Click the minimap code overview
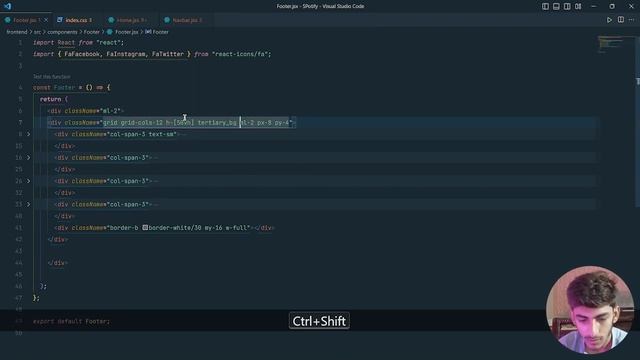The image size is (640, 360). pos(612,45)
